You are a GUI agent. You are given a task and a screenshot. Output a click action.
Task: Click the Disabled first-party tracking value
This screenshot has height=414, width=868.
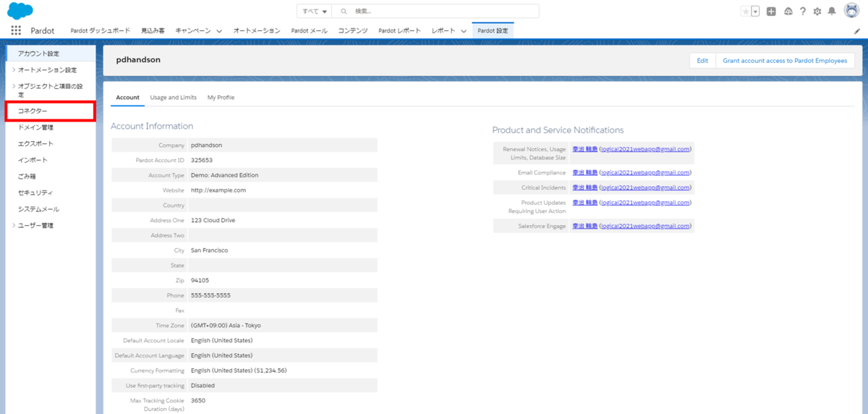point(203,386)
